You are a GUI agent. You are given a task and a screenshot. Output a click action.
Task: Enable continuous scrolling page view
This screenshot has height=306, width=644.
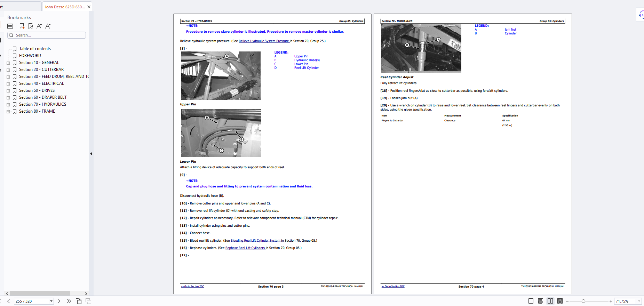click(x=540, y=301)
